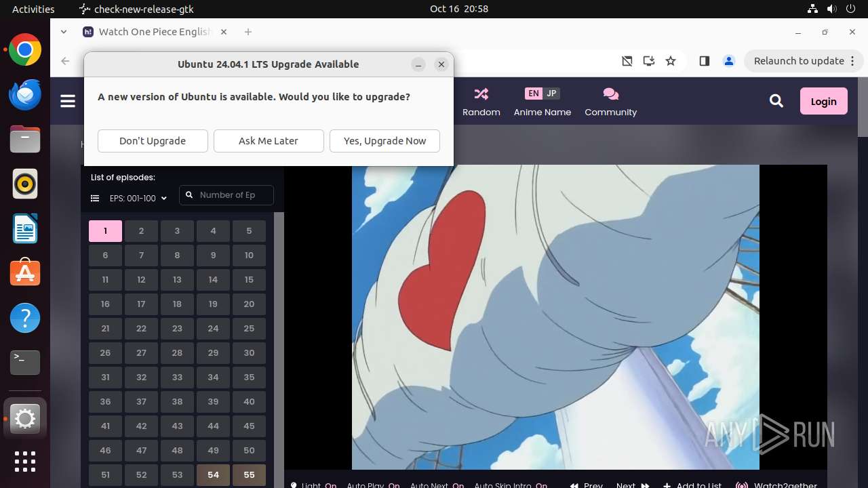Minimize the Ubuntu upgrade dialog
The height and width of the screenshot is (488, 868).
[x=418, y=64]
